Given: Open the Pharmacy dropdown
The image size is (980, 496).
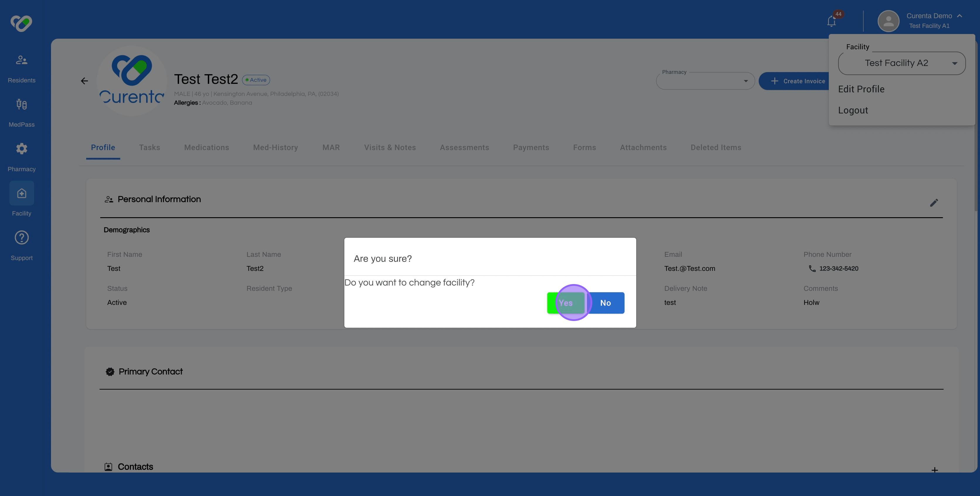Looking at the screenshot, I should coord(705,81).
